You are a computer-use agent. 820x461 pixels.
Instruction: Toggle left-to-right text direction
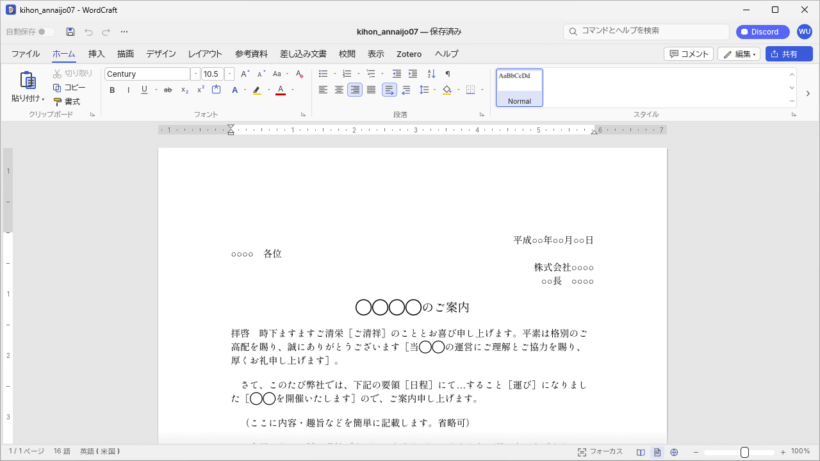pos(389,90)
